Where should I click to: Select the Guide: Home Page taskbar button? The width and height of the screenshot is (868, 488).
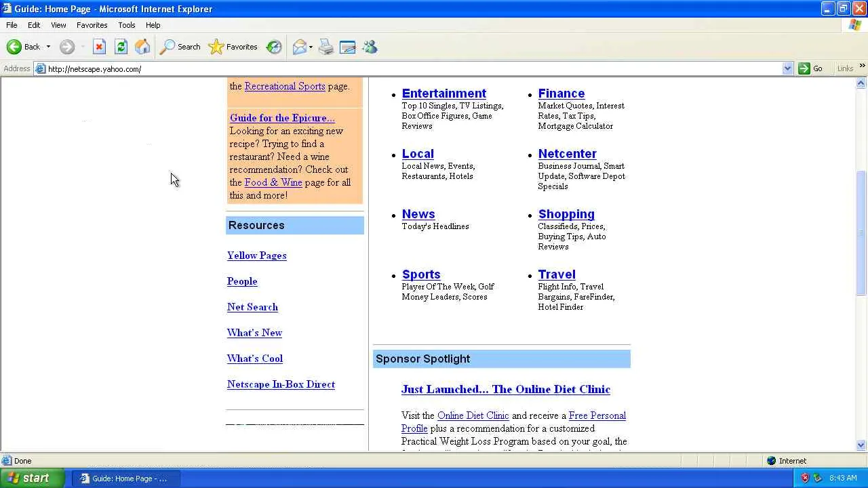point(127,478)
